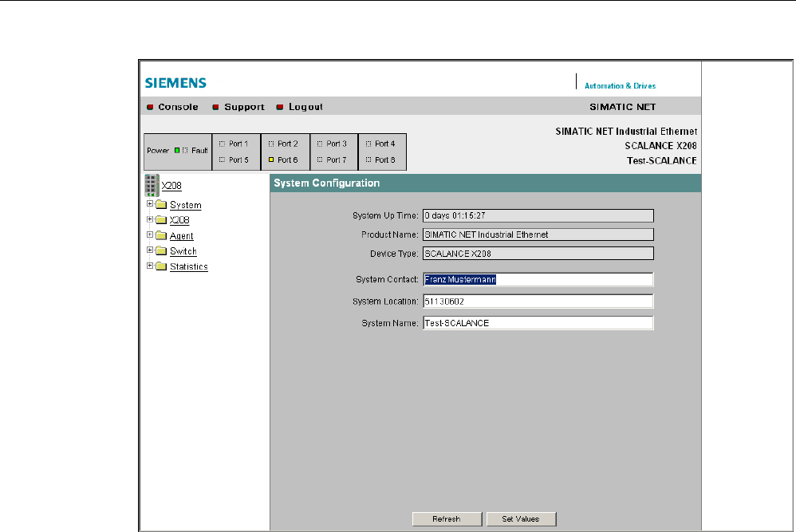
Task: Click the Port 1 LED indicator
Action: coord(222,144)
